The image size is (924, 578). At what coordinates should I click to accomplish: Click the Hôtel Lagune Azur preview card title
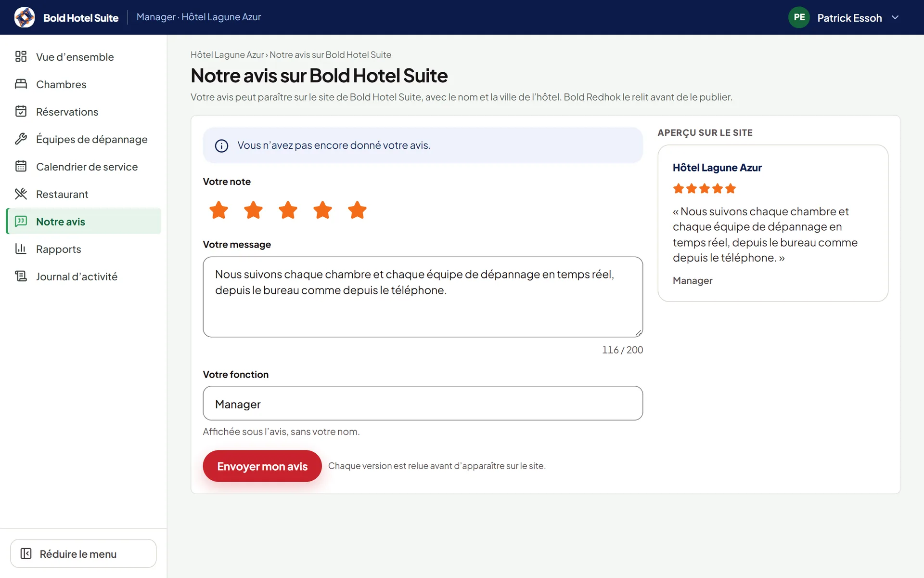(x=717, y=168)
